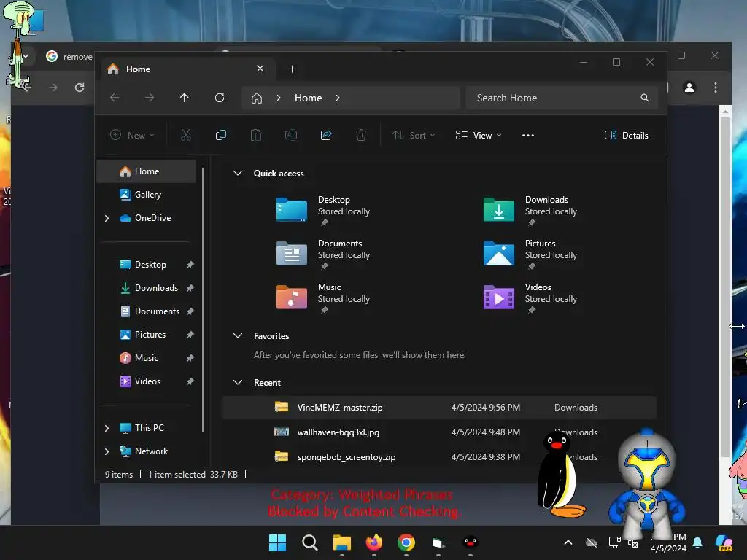Viewport: 747px width, 560px height.
Task: Click Chrome reload button in background window
Action: point(80,87)
